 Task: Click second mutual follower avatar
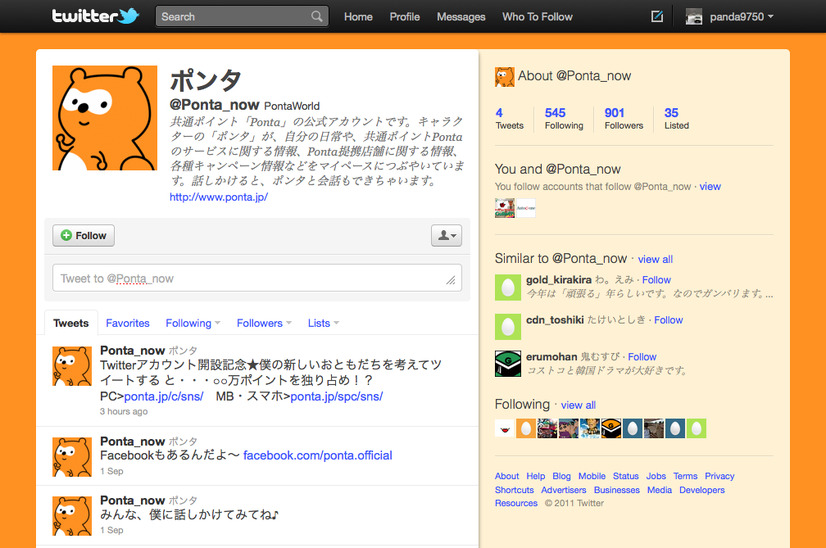click(x=526, y=208)
